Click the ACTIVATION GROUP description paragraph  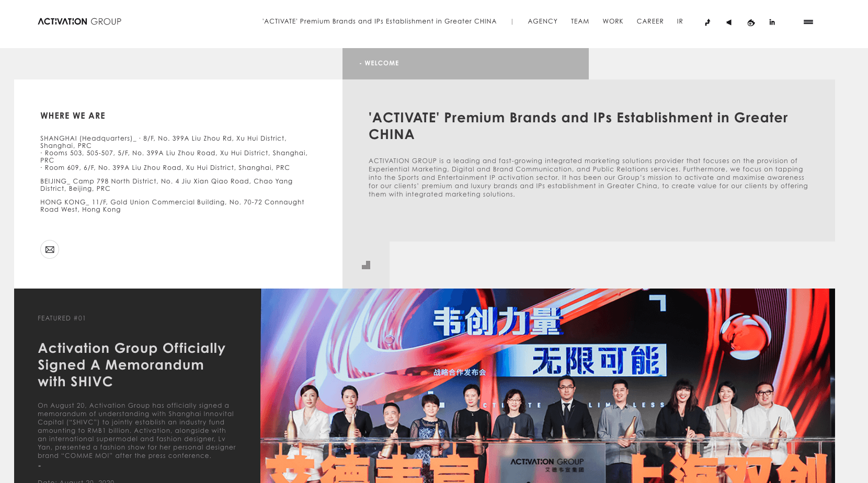pos(588,178)
